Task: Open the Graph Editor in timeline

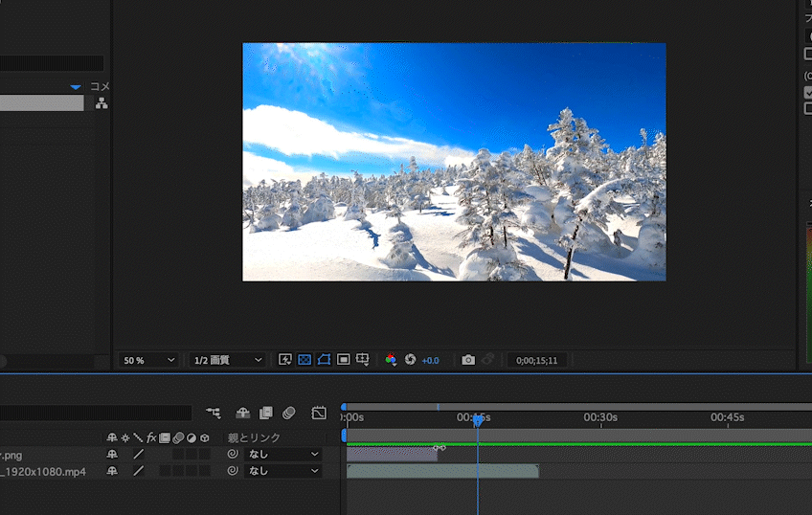Action: 319,413
